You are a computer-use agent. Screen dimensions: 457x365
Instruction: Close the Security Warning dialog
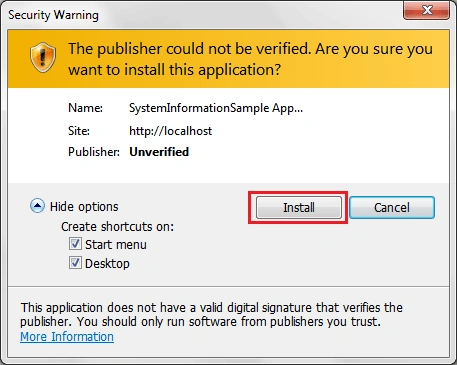tap(426, 10)
